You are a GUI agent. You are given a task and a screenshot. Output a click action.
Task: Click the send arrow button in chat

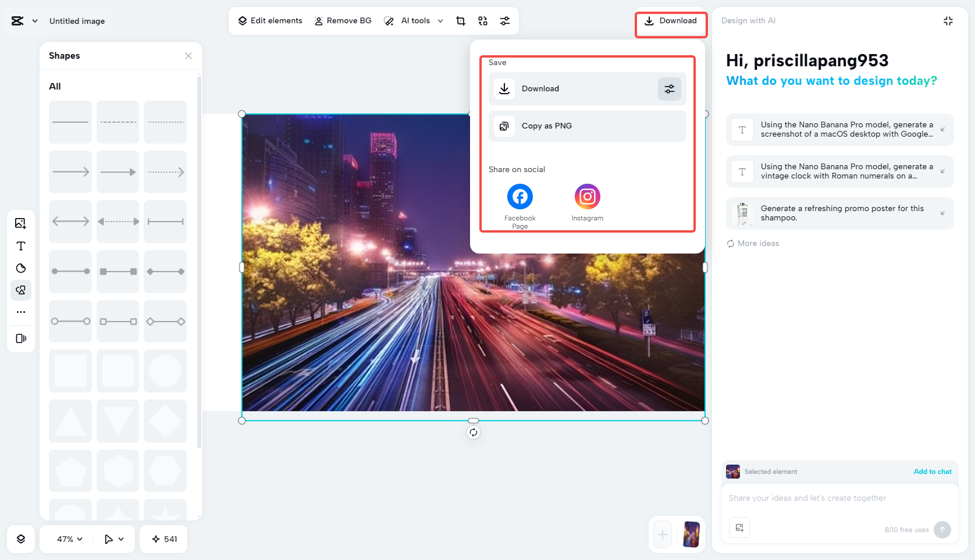tap(942, 529)
